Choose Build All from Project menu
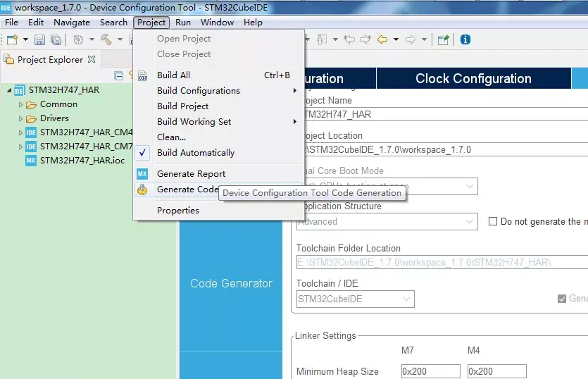This screenshot has height=379, width=588. pos(219,75)
